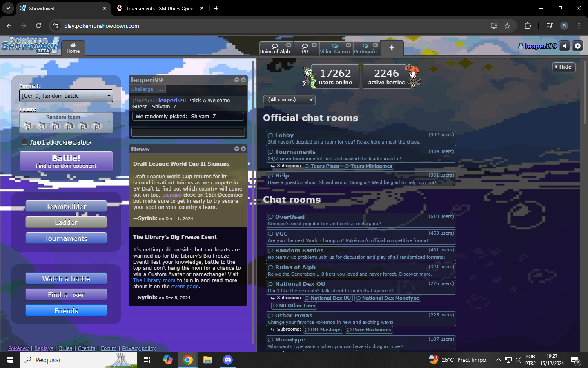The height and width of the screenshot is (368, 588).
Task: Open the Teambuilder
Action: pyautogui.click(x=66, y=206)
